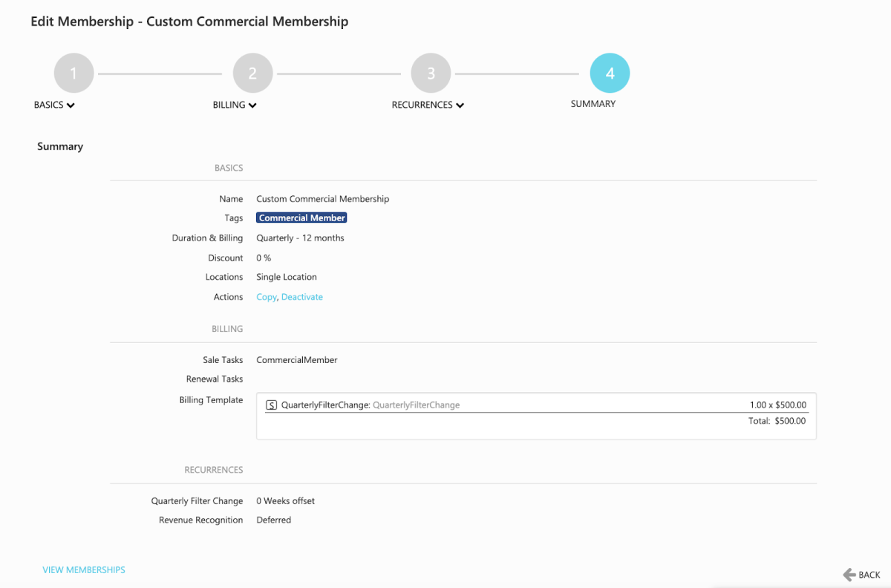Copy this membership
Screen dimensions: 891x588
pyautogui.click(x=266, y=297)
